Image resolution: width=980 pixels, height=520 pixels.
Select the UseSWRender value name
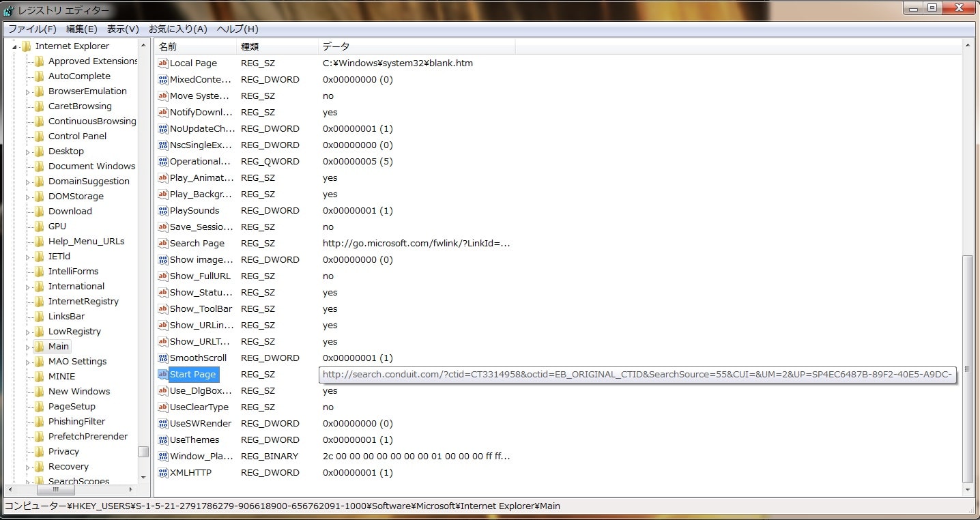[201, 423]
